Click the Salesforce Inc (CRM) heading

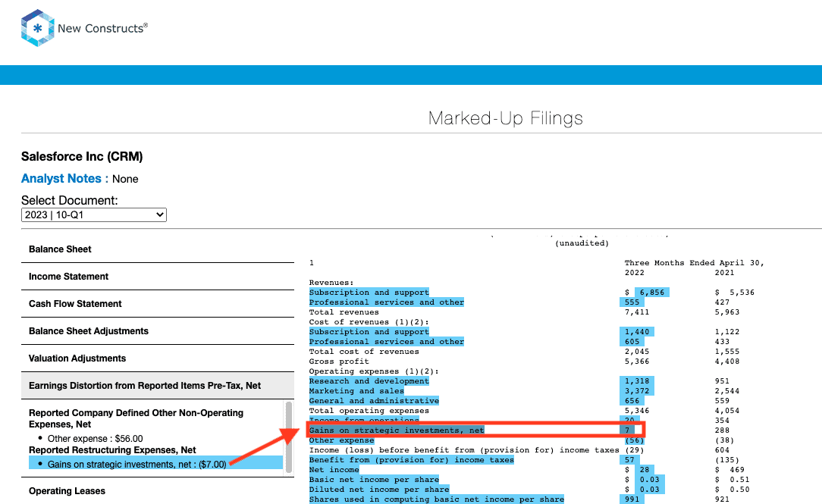pos(82,157)
